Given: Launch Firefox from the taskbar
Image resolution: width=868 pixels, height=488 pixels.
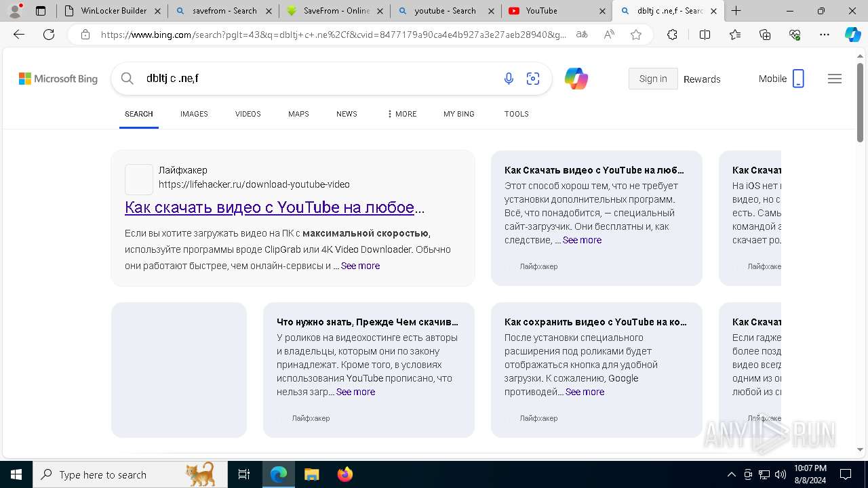Looking at the screenshot, I should (345, 474).
